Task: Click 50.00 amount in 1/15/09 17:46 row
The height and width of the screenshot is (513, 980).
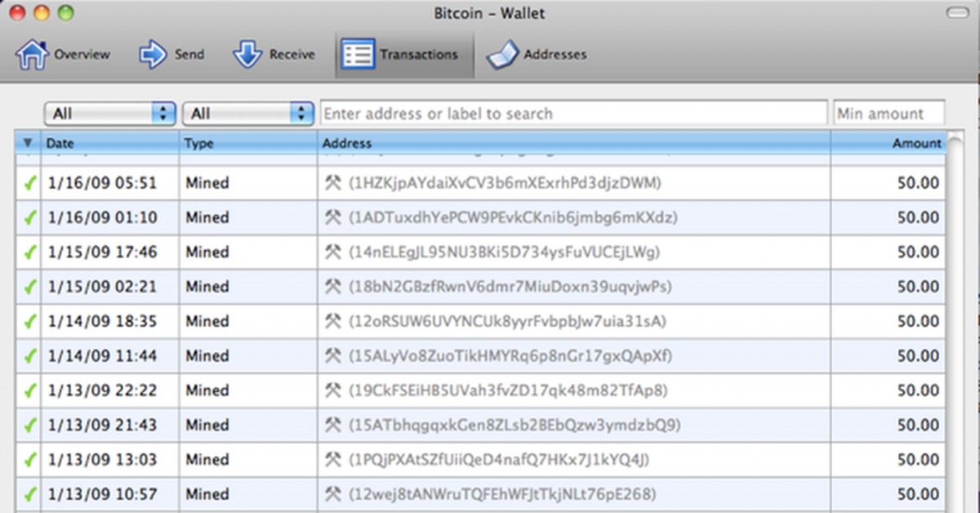Action: 919,252
